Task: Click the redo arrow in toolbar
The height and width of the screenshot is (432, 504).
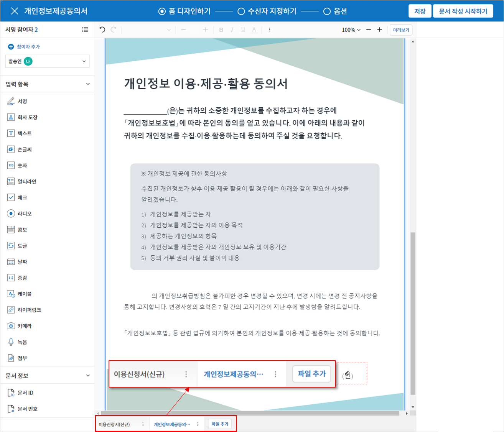Action: click(x=113, y=30)
